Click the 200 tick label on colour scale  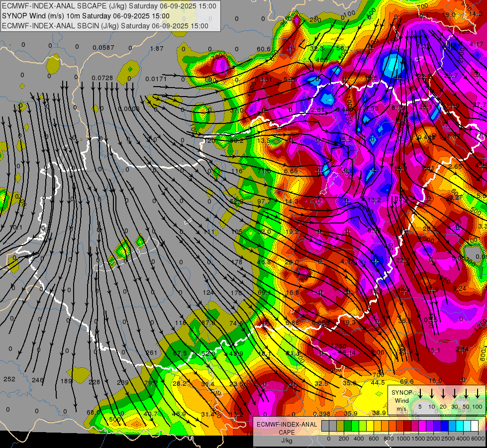tap(344, 439)
